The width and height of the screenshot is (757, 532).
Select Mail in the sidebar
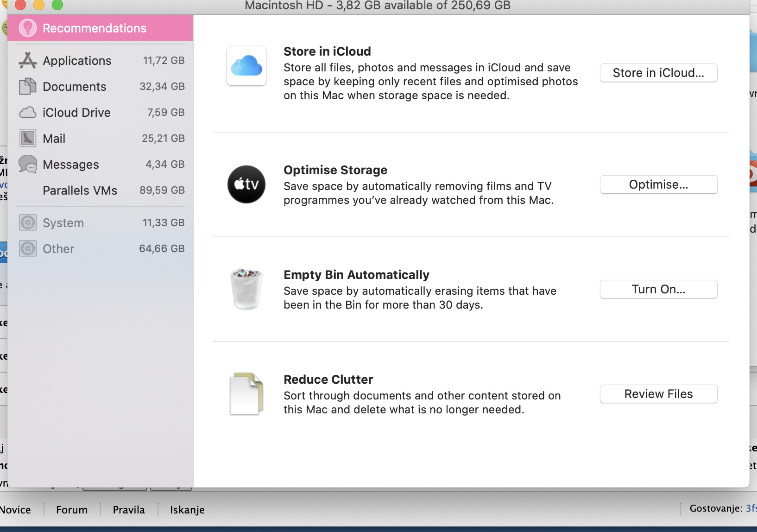100,139
